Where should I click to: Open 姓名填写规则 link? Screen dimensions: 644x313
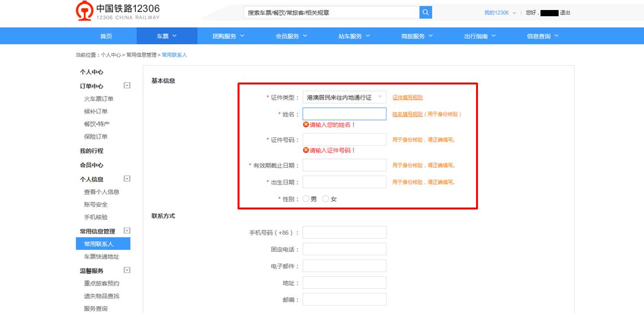(x=407, y=114)
